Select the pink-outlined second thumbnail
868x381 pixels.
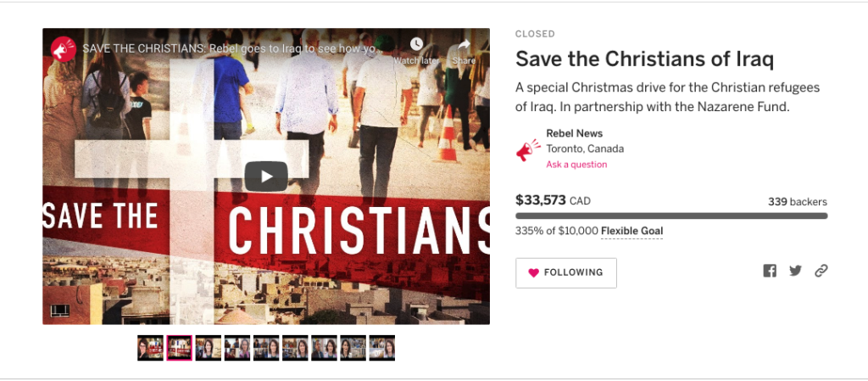[180, 348]
